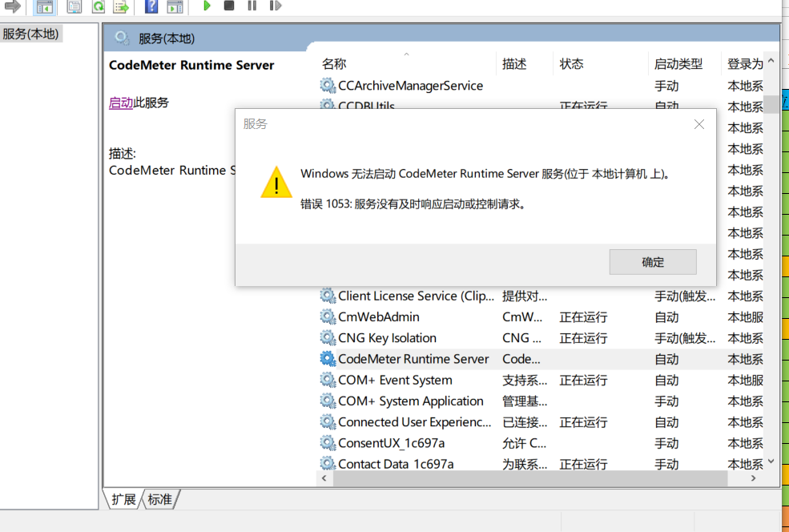Image resolution: width=789 pixels, height=532 pixels.
Task: Select the COM+ System Application service name
Action: [411, 401]
